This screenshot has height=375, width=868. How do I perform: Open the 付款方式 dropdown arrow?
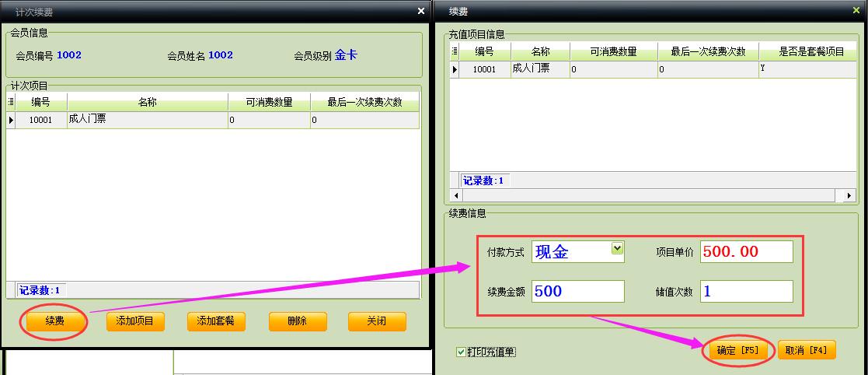(617, 248)
